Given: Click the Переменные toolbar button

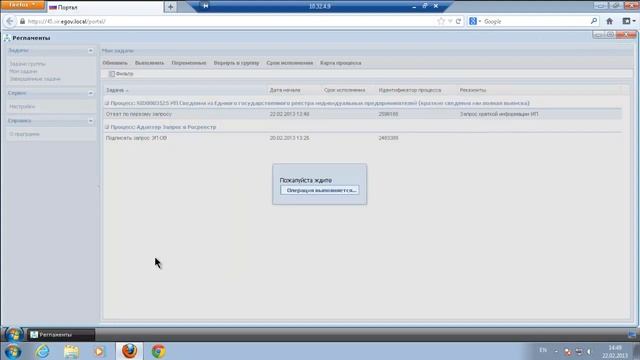Looking at the screenshot, I should 189,63.
